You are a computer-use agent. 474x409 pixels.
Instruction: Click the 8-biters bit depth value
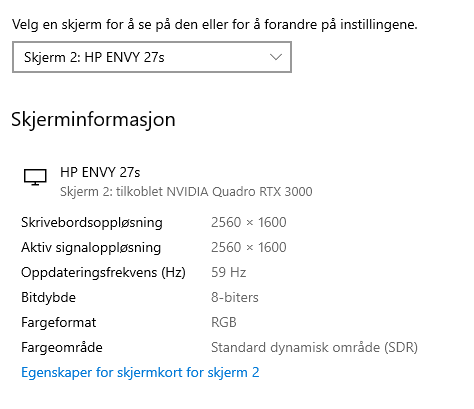(235, 297)
